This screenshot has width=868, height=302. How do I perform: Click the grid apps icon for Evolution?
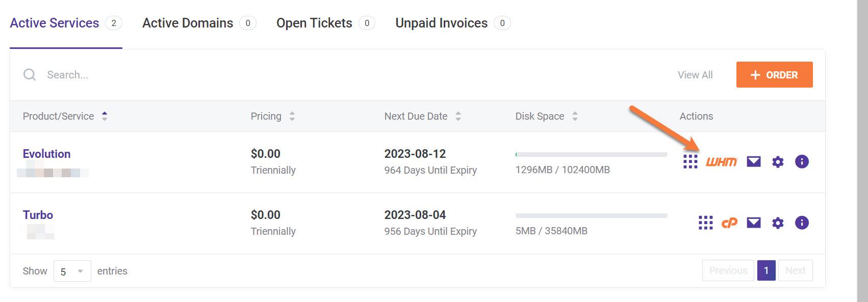coord(690,162)
